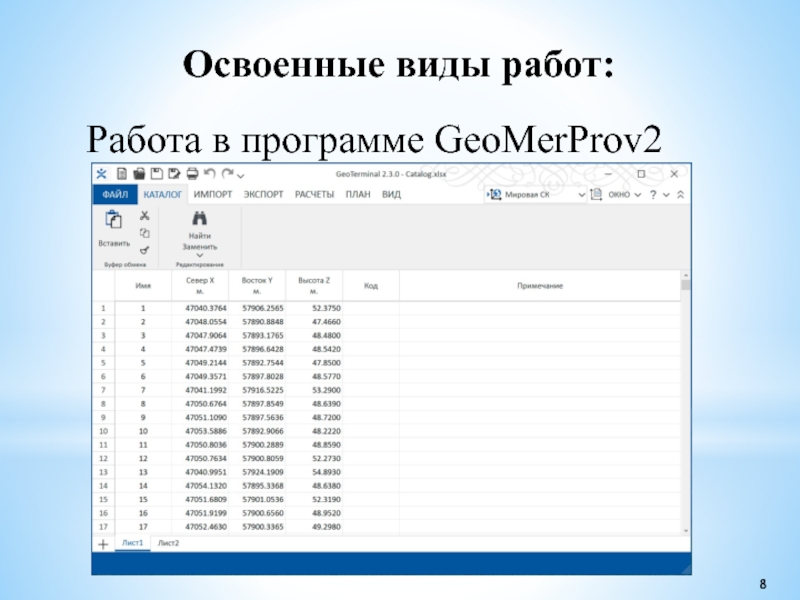The height and width of the screenshot is (600, 800).
Task: Collapse the ribbon with double chevron
Action: click(x=680, y=194)
